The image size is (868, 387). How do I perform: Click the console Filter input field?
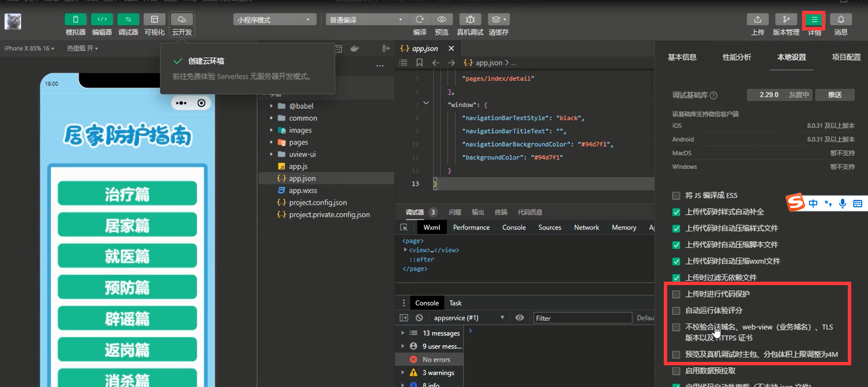pyautogui.click(x=582, y=318)
